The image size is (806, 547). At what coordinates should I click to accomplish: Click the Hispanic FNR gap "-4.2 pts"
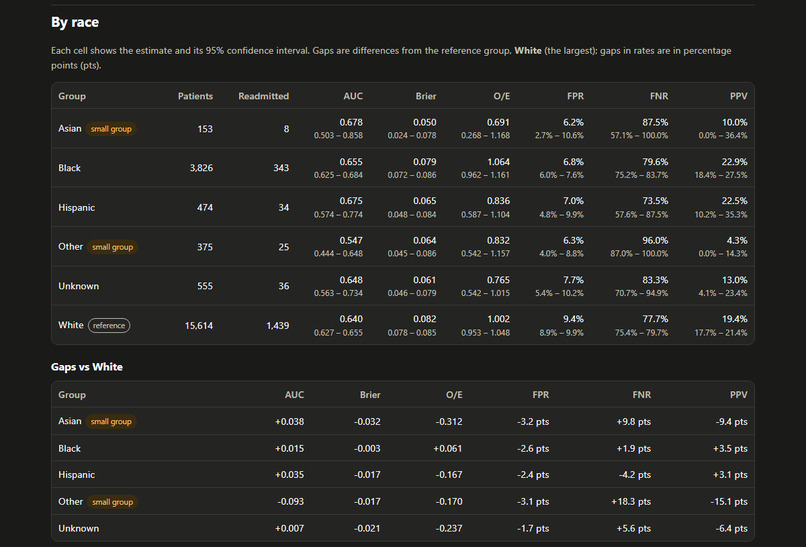click(635, 475)
